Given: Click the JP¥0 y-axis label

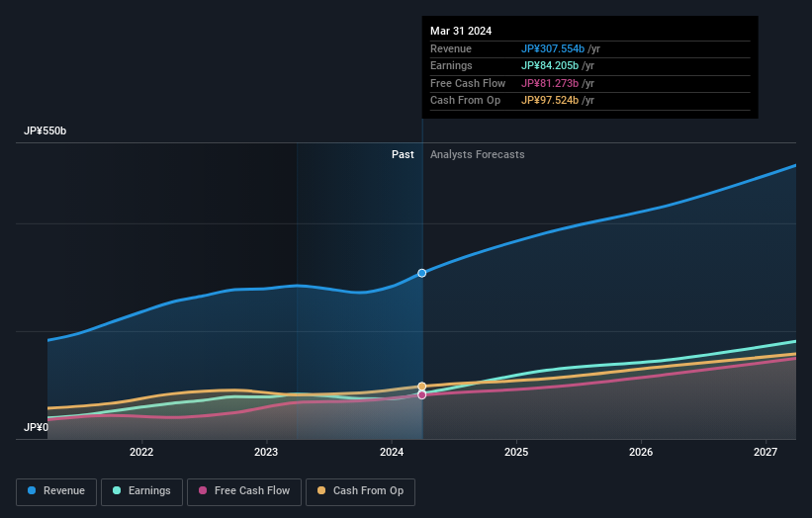Looking at the screenshot, I should pos(36,427).
